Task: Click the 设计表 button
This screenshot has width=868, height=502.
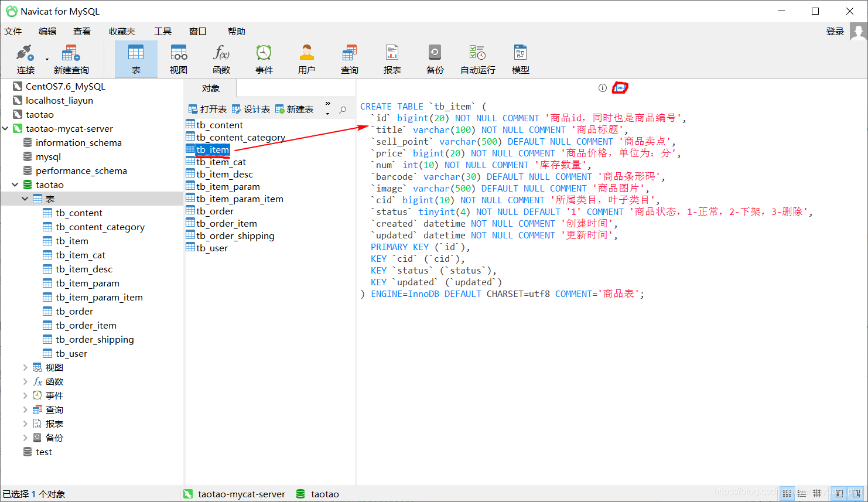Action: point(251,110)
